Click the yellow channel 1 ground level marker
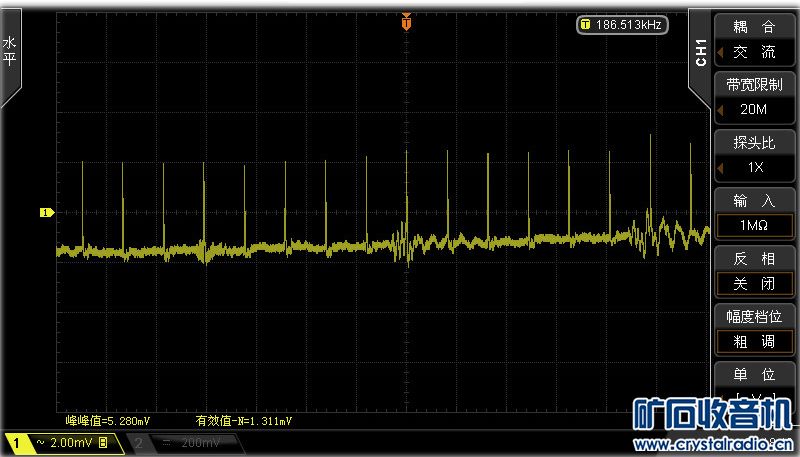This screenshot has height=457, width=800. click(x=45, y=212)
